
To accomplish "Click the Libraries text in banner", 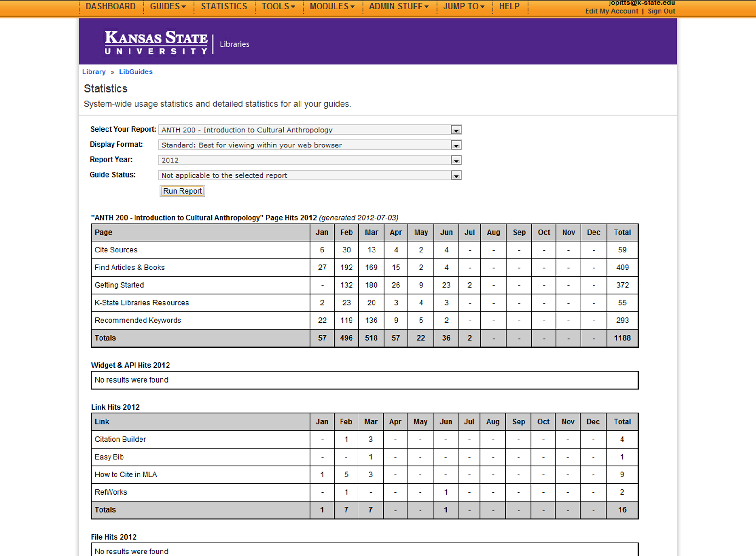I will (234, 44).
